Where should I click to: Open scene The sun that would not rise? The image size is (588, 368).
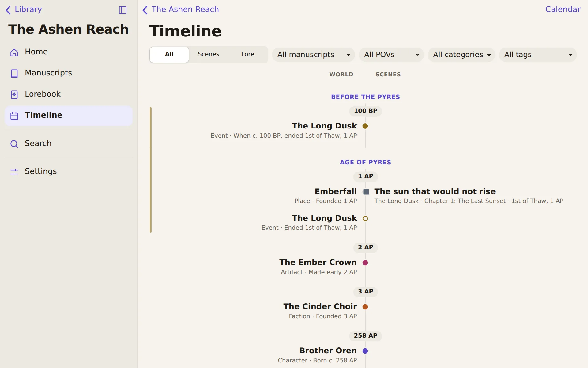coord(435,192)
